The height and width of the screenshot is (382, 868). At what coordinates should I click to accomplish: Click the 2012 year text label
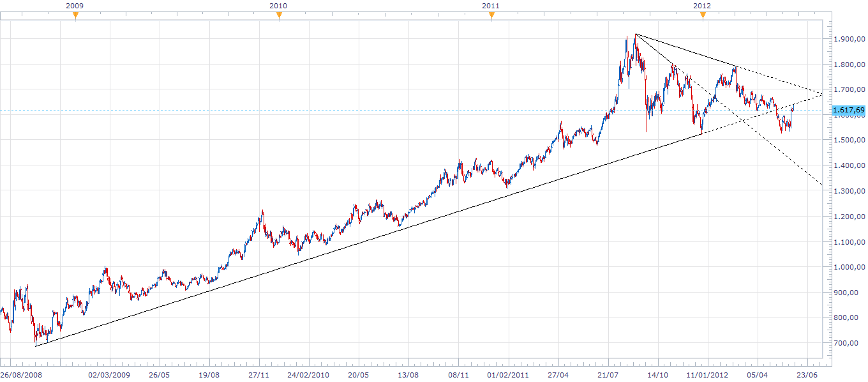[702, 5]
